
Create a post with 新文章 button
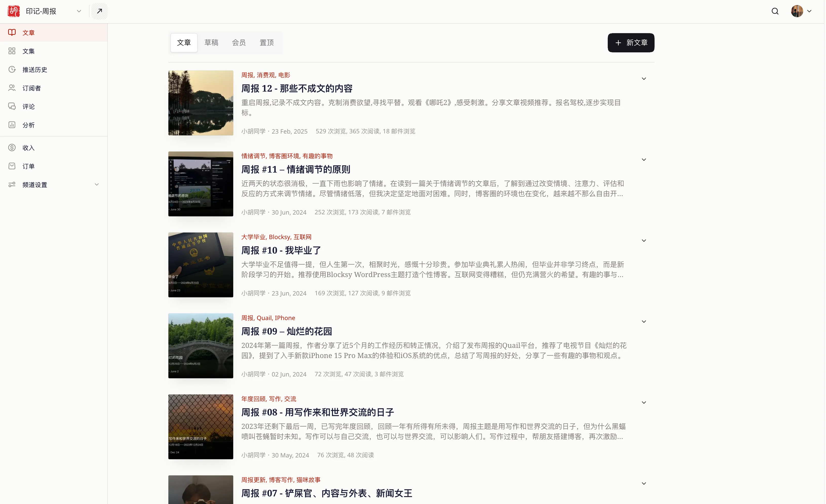click(631, 43)
